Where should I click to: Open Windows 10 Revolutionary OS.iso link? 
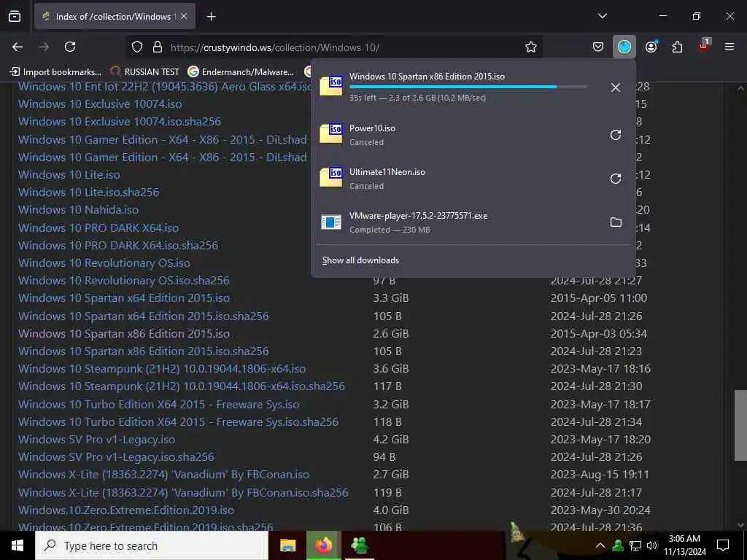click(104, 262)
